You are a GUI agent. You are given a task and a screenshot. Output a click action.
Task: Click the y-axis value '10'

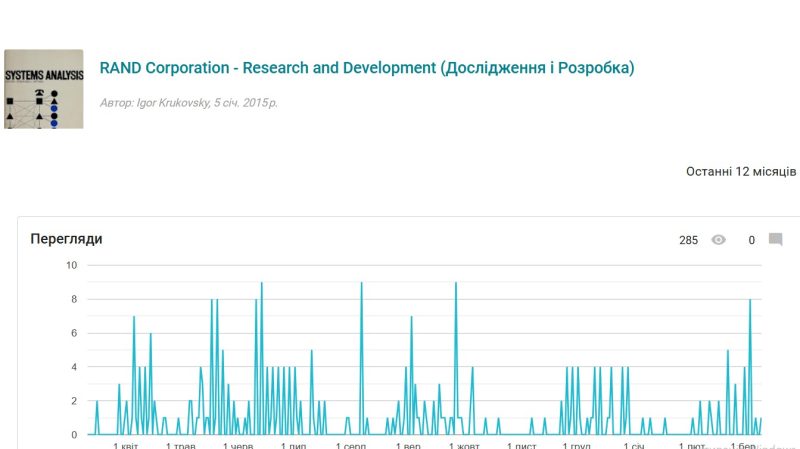point(71,265)
